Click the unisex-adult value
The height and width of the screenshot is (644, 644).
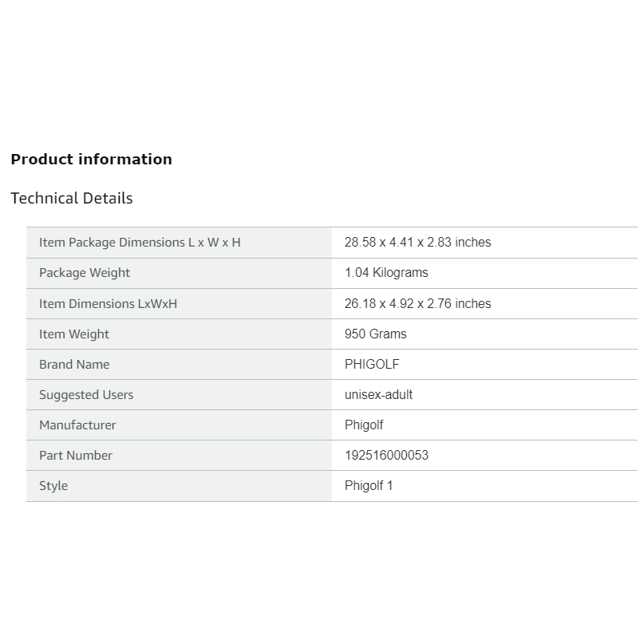(378, 394)
